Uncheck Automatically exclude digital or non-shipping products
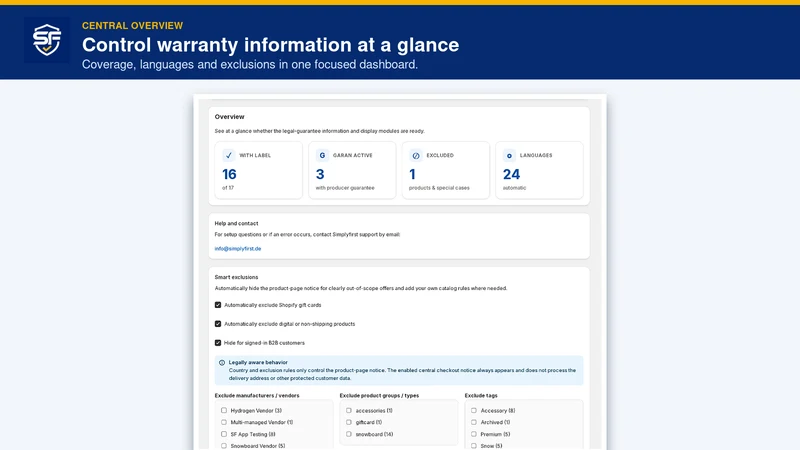The image size is (800, 450). point(218,324)
